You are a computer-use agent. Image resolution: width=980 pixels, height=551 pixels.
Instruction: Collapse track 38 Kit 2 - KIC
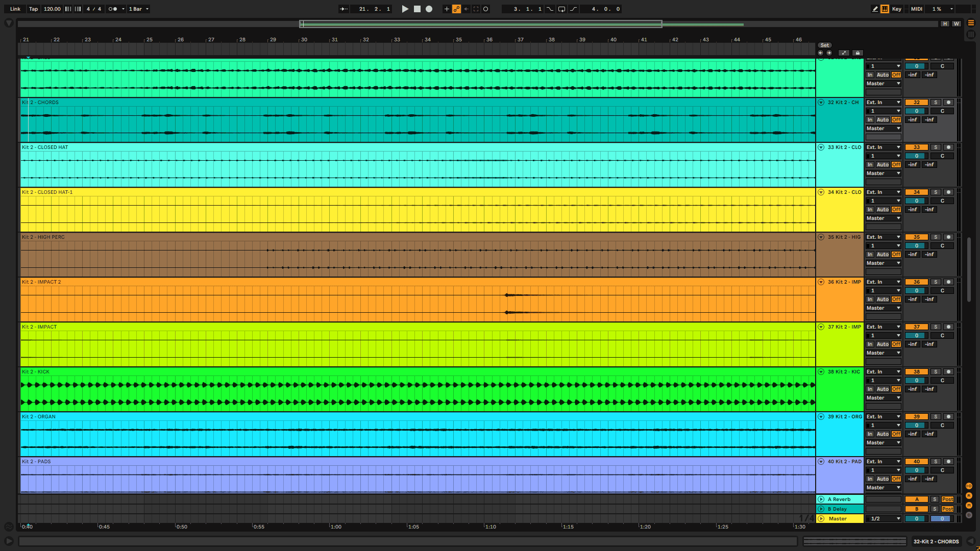point(821,372)
